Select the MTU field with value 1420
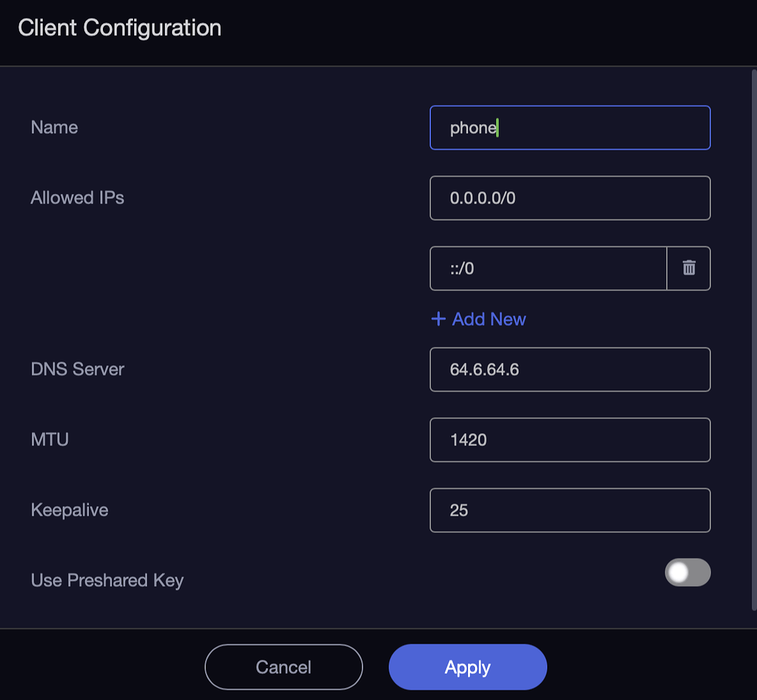 point(569,440)
